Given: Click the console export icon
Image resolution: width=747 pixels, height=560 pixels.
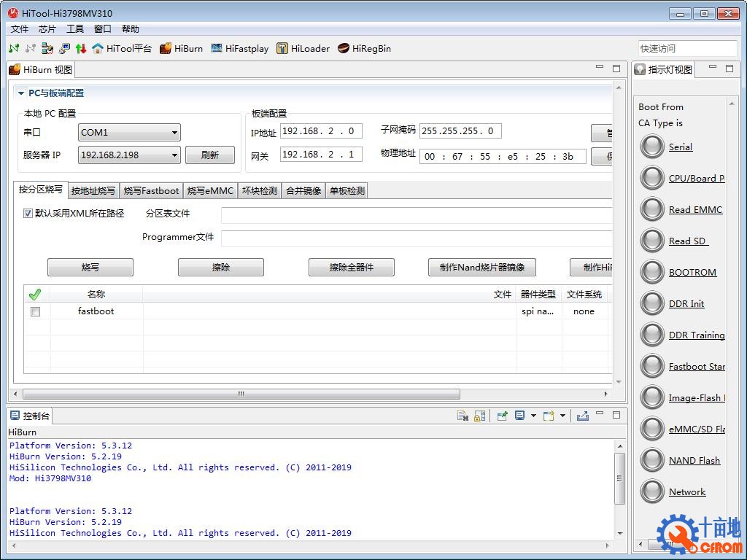Looking at the screenshot, I should click(582, 416).
